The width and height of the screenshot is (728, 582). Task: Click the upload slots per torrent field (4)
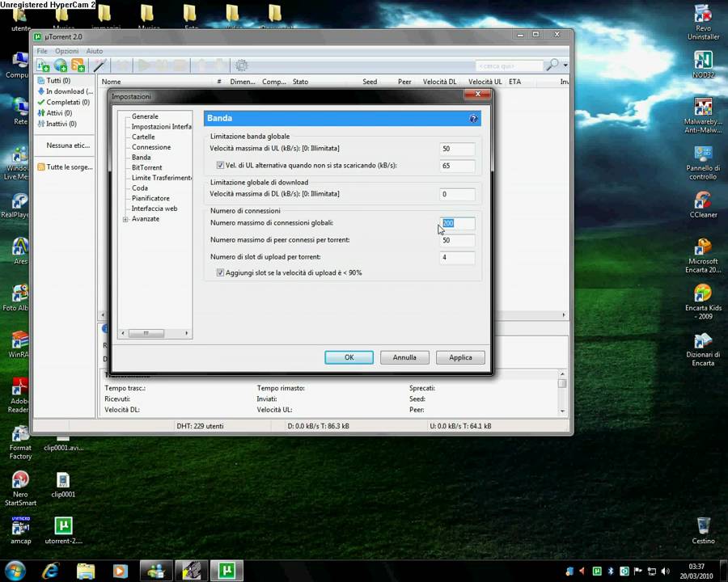tap(457, 257)
